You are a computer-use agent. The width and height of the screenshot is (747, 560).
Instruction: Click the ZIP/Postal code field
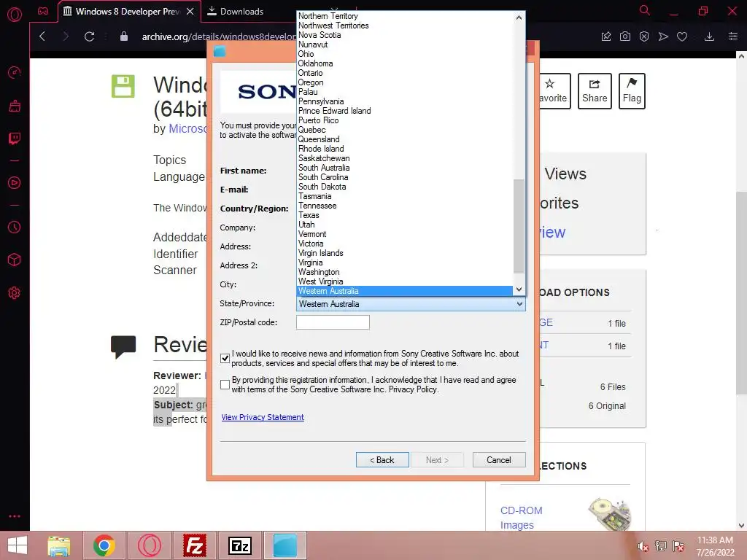(333, 322)
